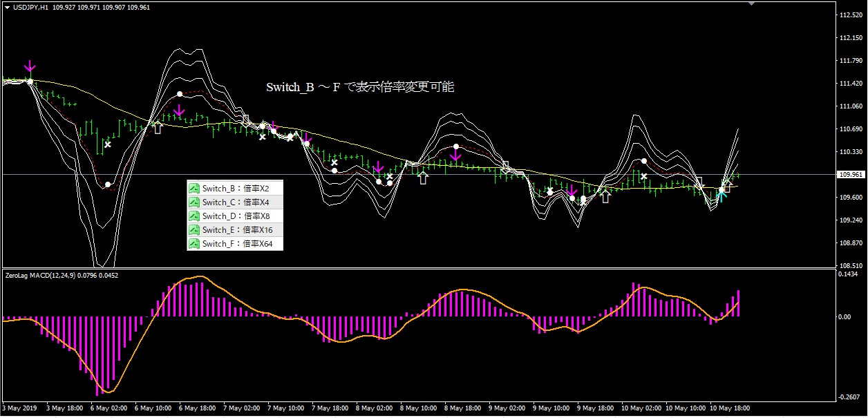Click the chart shift triangle on top edge

coord(753,3)
